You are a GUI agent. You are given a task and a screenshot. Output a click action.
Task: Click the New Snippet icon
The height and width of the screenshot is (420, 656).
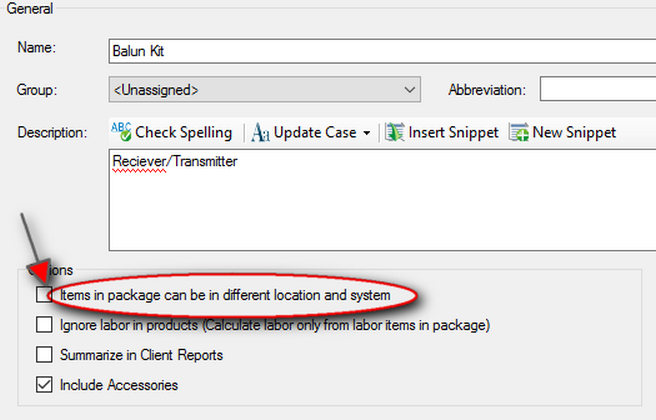[x=519, y=132]
